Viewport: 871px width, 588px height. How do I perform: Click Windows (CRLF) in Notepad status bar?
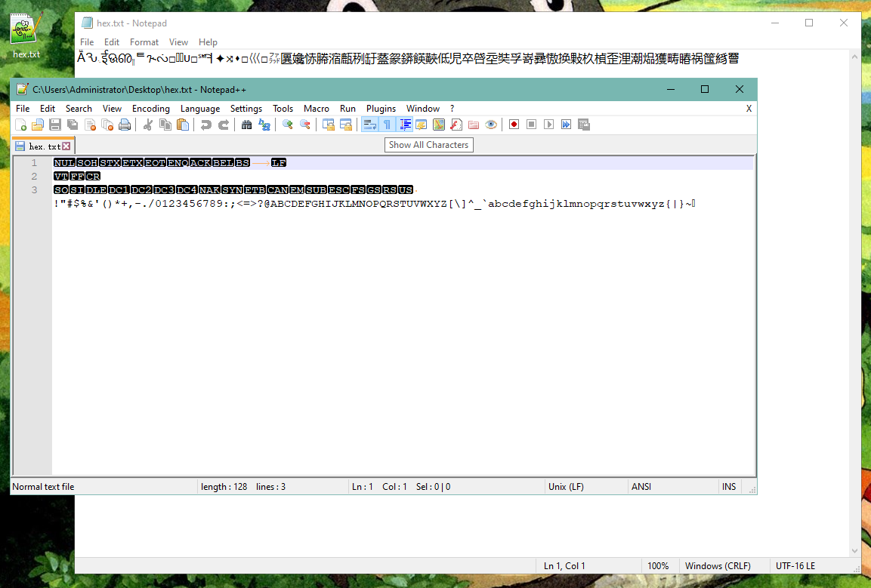718,566
